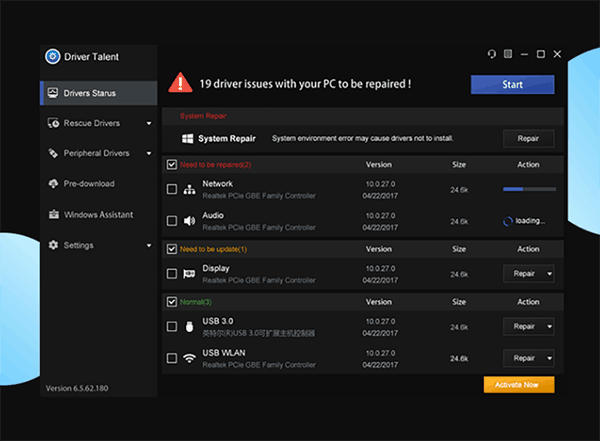Click the Network device icon
This screenshot has width=600, height=441.
(189, 189)
